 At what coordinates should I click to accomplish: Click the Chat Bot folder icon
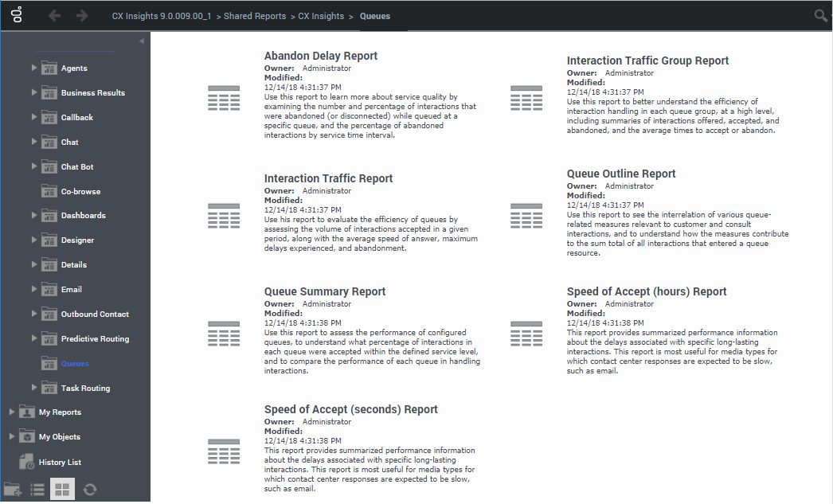coord(49,166)
